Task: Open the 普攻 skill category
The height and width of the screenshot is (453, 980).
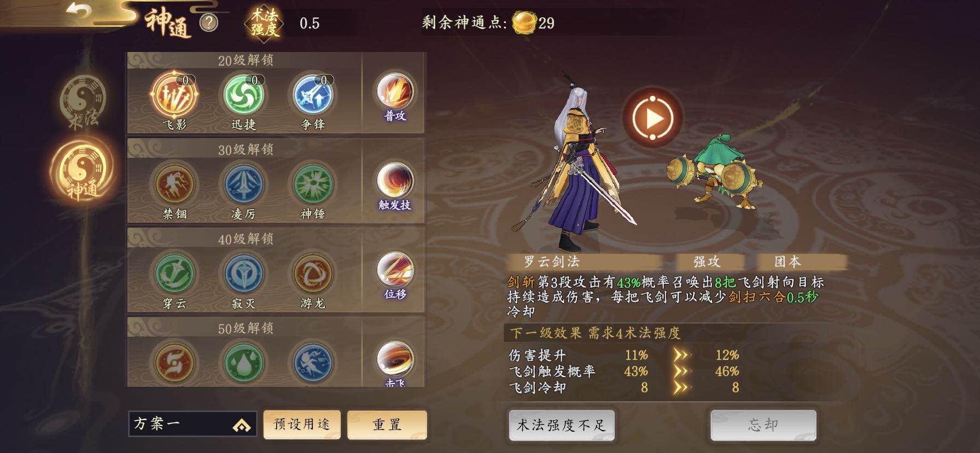Action: (x=394, y=97)
